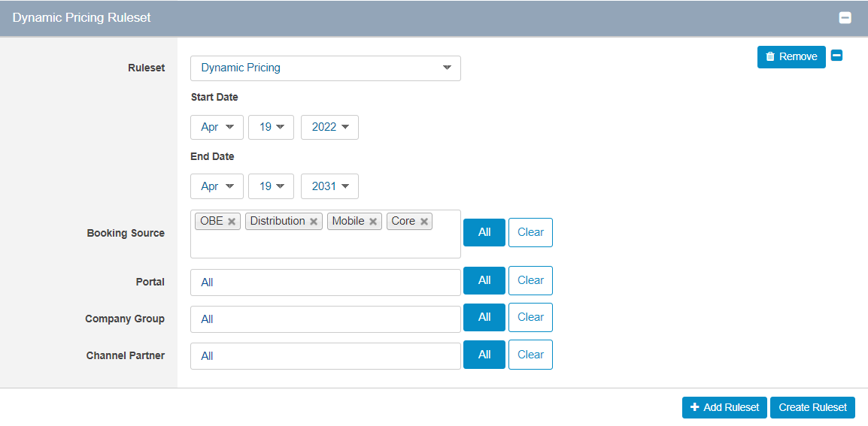Screen dimensions: 868x426
Task: Select All for Channel Partner
Action: pos(484,355)
